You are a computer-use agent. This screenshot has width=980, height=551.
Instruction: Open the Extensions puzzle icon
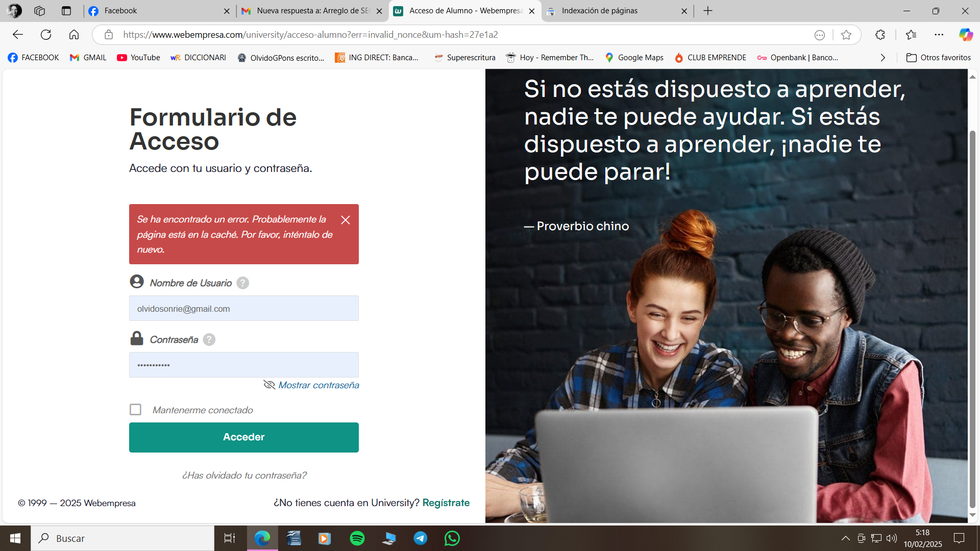click(x=880, y=35)
